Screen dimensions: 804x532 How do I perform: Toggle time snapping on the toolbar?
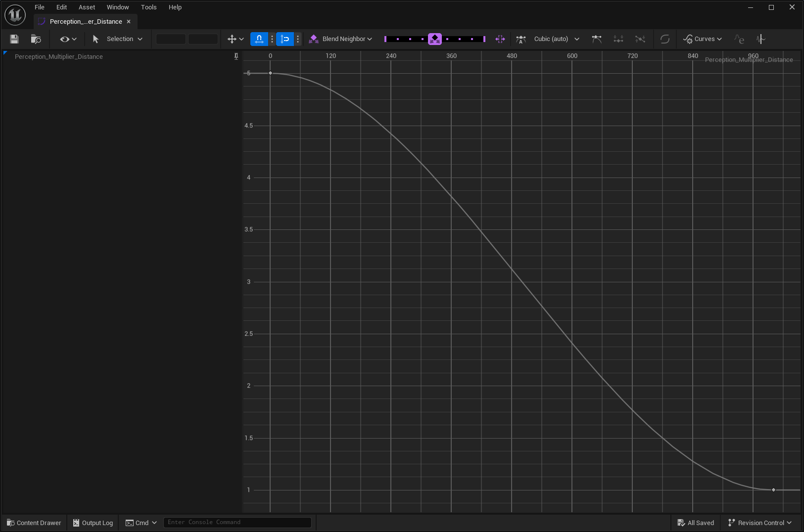(259, 39)
